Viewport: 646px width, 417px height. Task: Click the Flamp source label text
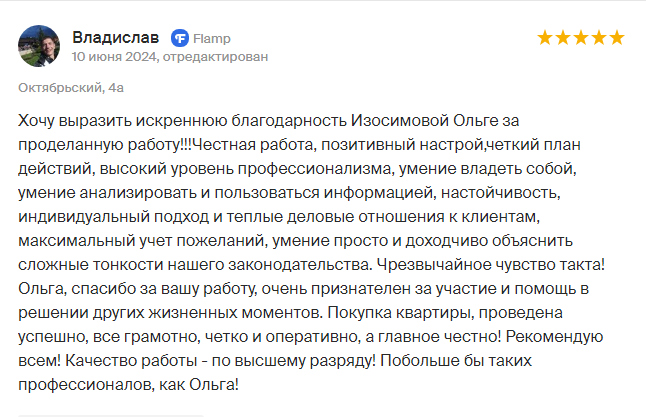coord(212,39)
